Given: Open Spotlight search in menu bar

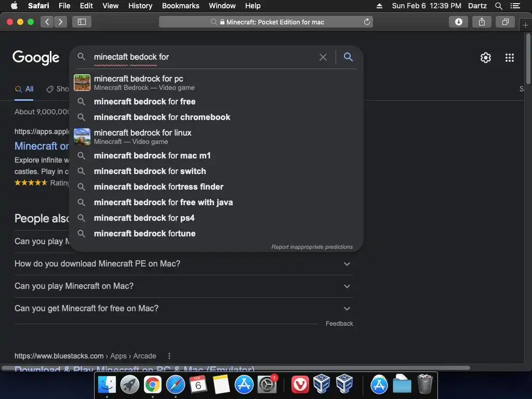Looking at the screenshot, I should [x=499, y=6].
